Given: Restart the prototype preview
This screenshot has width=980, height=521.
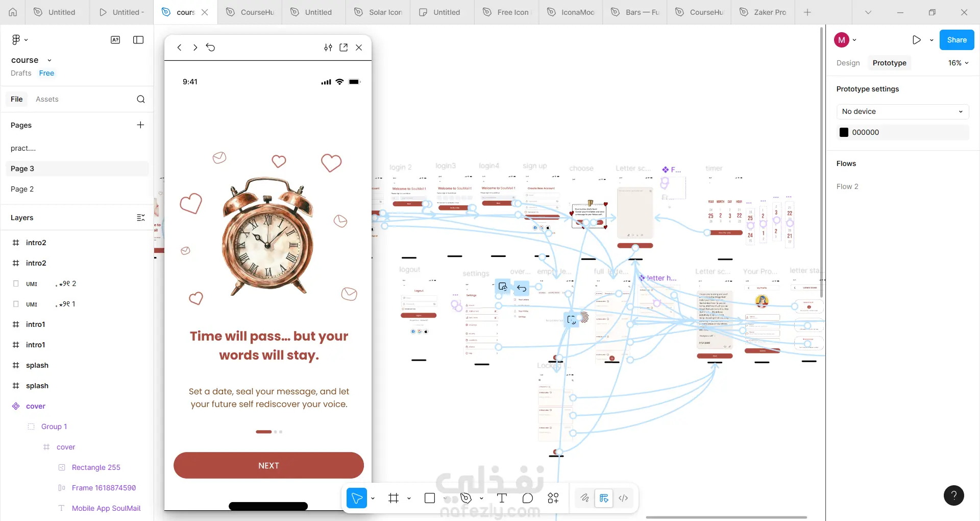Looking at the screenshot, I should [x=211, y=48].
